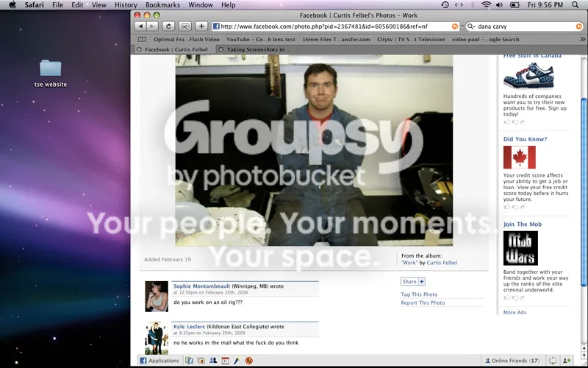The image size is (588, 368).
Task: Open the 16mm Film Transfer.com bookmark
Action: (x=336, y=40)
